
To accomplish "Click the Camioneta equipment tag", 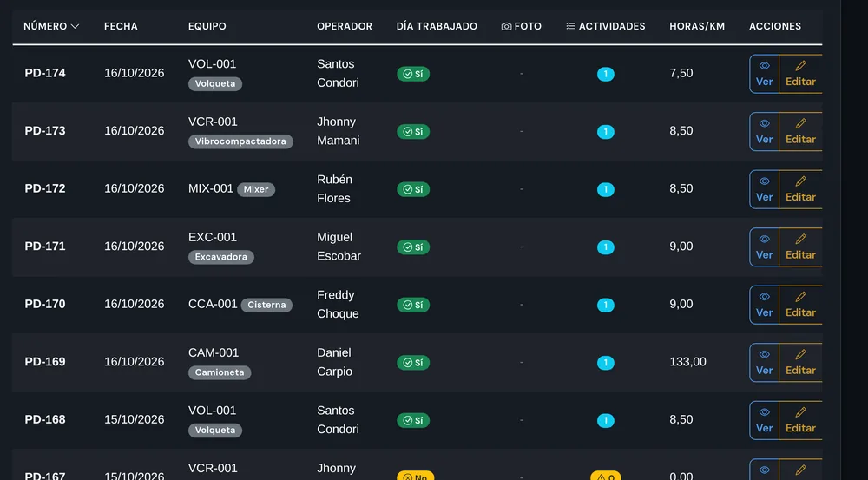I will coord(220,372).
